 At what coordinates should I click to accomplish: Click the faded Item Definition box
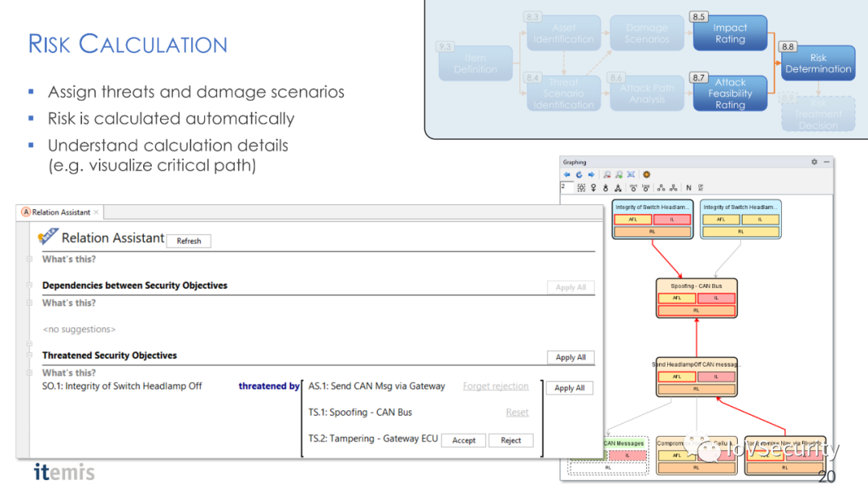click(x=475, y=63)
